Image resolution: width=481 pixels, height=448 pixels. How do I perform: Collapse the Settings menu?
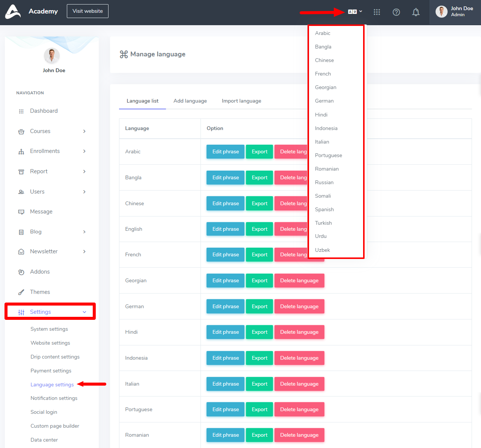[84, 312]
